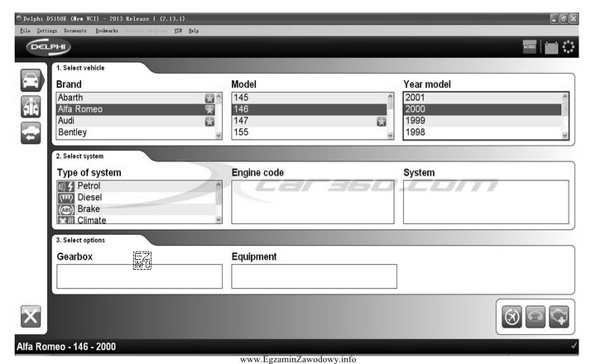
Task: Open the File menu
Action: pos(25,31)
